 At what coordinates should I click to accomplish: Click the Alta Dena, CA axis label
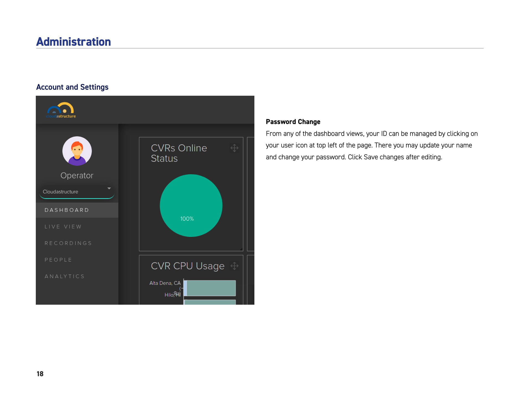tap(165, 283)
